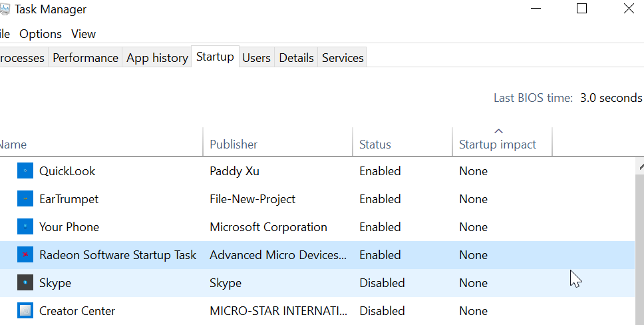The width and height of the screenshot is (644, 325).
Task: Click Creator Center's None startup impact
Action: click(x=473, y=310)
